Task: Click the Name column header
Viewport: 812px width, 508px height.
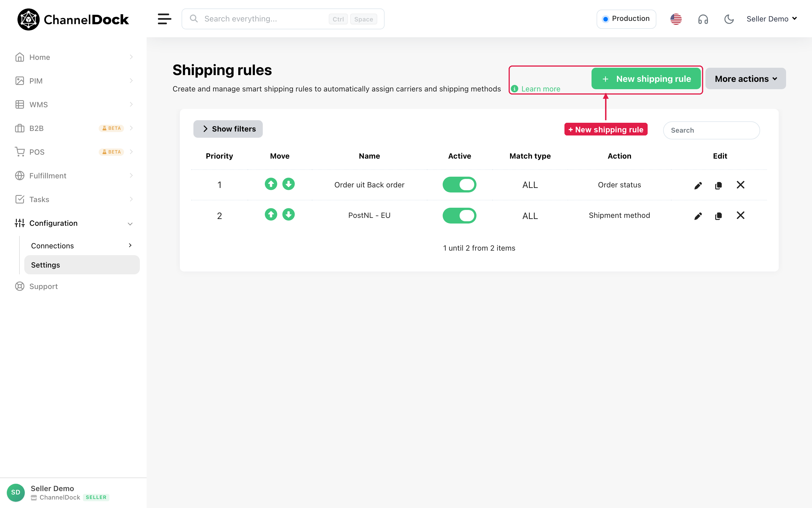Action: coord(369,156)
